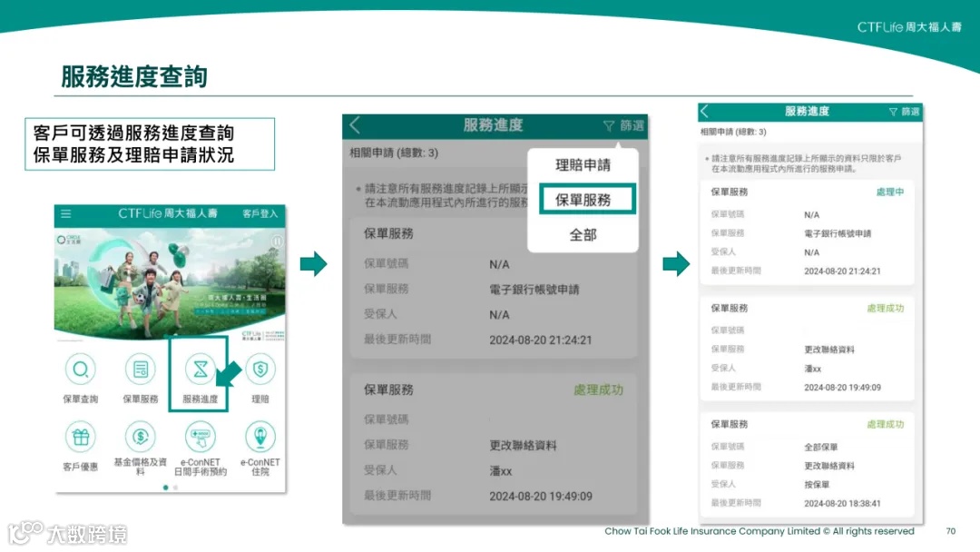Open 保單查詢 magnifier icon on home screen
This screenshot has width=980, height=552.
81,370
